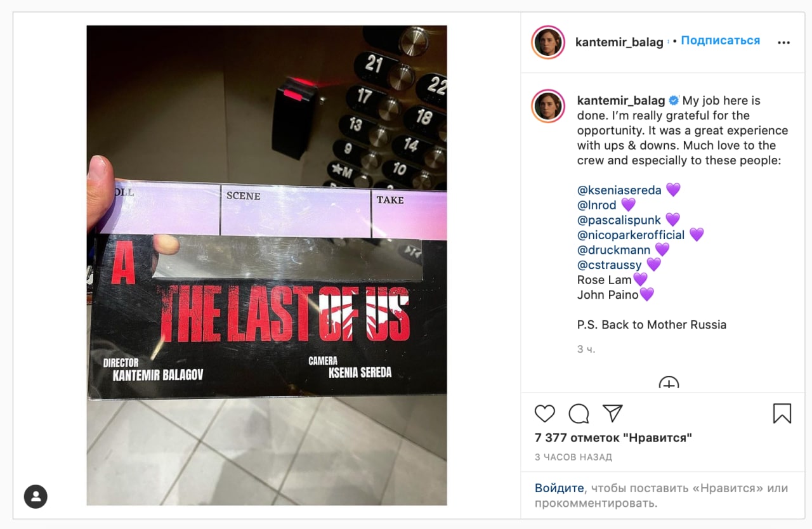View the 7 377 likes list
This screenshot has height=529, width=812.
(613, 438)
